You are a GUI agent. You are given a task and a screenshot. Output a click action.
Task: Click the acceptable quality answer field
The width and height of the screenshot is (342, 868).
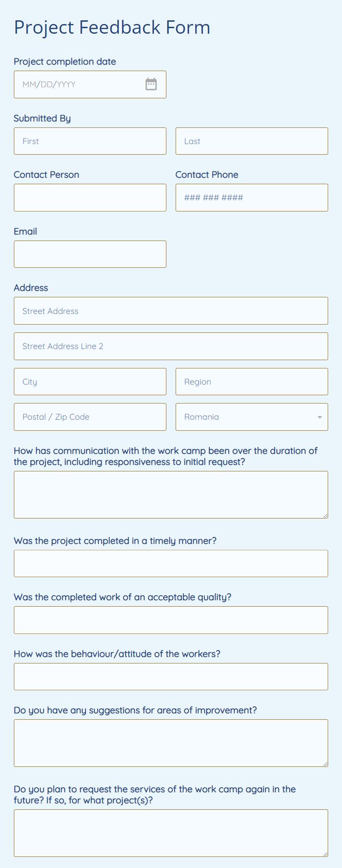pyautogui.click(x=171, y=620)
